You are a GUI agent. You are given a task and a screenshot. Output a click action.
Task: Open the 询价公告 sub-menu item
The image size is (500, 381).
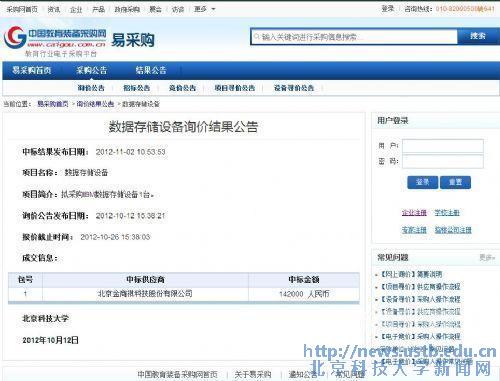91,88
